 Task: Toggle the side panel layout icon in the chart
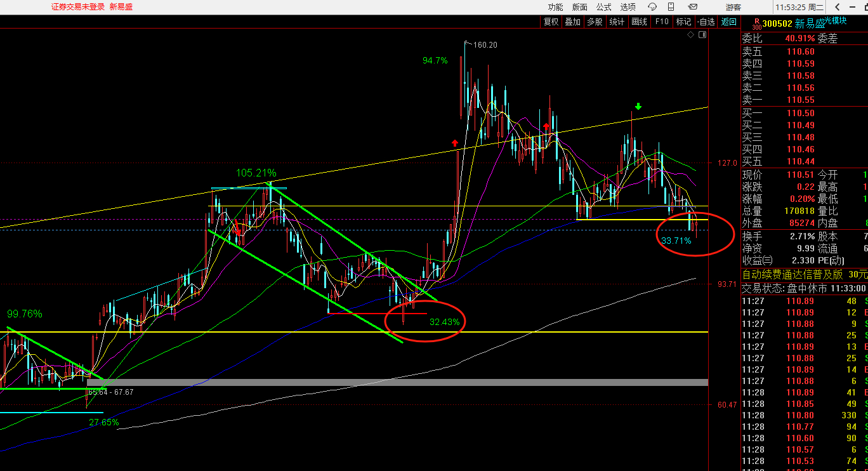(702, 36)
